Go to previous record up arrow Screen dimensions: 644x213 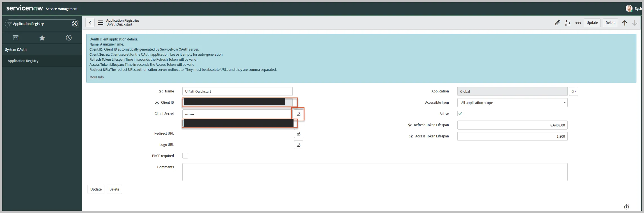coord(625,23)
